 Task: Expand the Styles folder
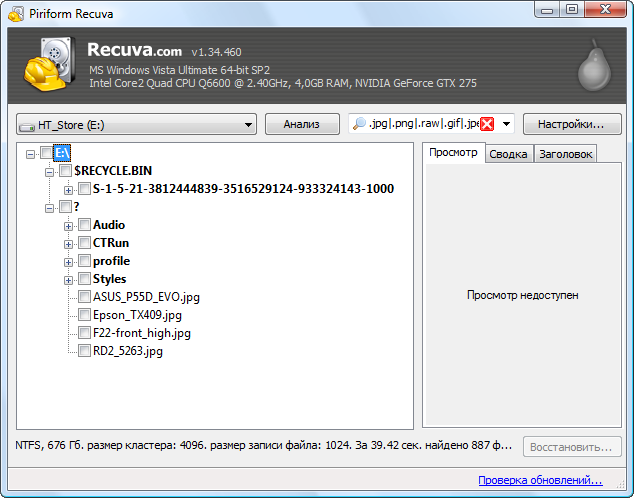click(x=68, y=280)
